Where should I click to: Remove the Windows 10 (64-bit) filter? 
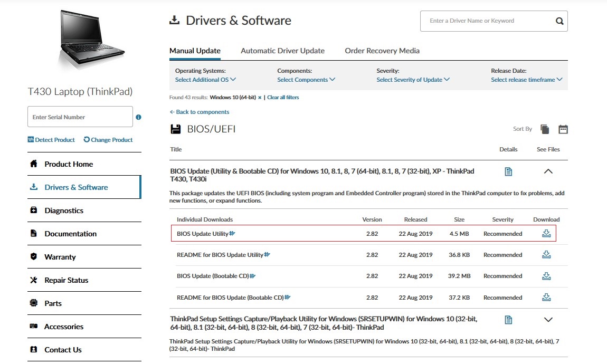260,98
